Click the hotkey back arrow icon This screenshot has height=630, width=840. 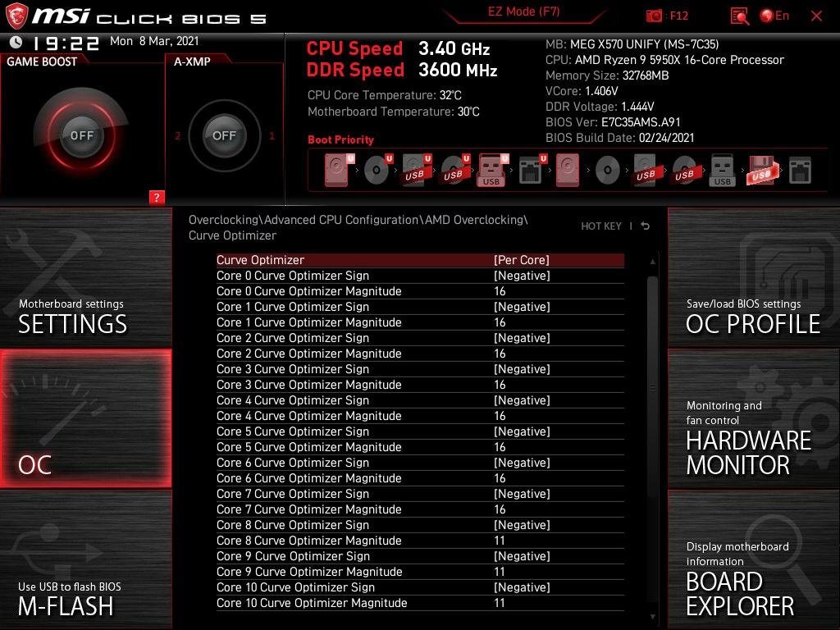point(645,226)
